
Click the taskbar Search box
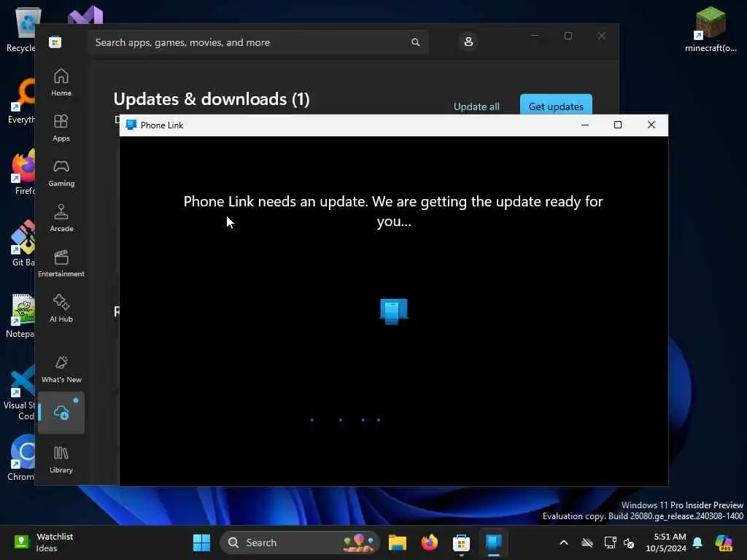click(299, 542)
